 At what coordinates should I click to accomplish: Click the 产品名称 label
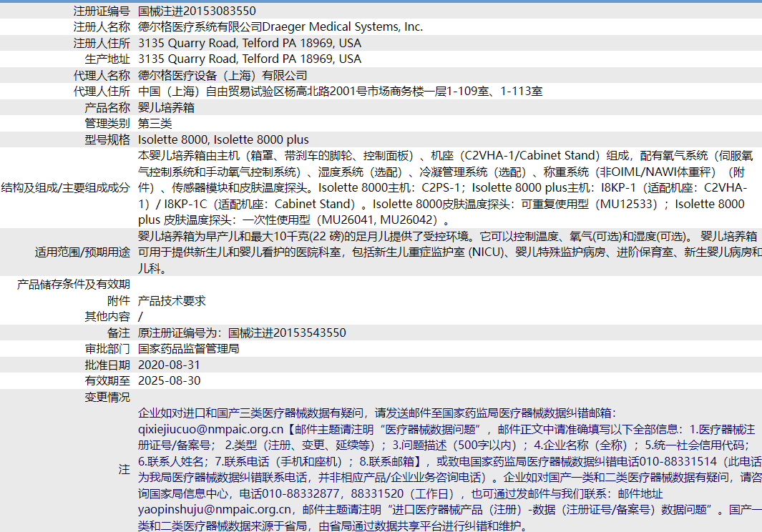(107, 107)
